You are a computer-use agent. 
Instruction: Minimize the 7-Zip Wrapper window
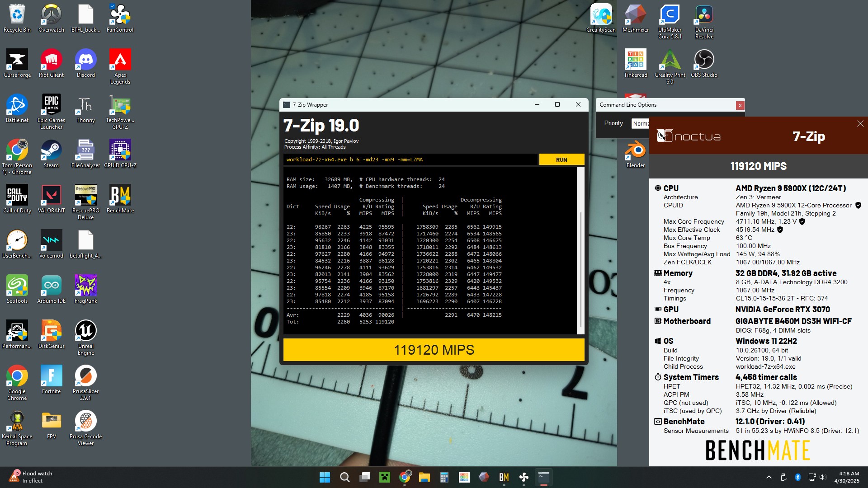[x=537, y=104]
